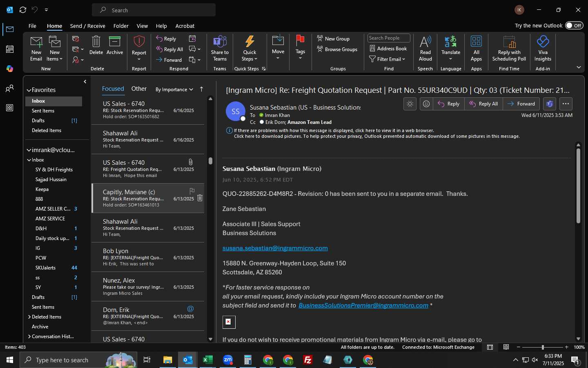The height and width of the screenshot is (368, 588).
Task: Expand the Deleted Items folder under account
Action: (29, 317)
